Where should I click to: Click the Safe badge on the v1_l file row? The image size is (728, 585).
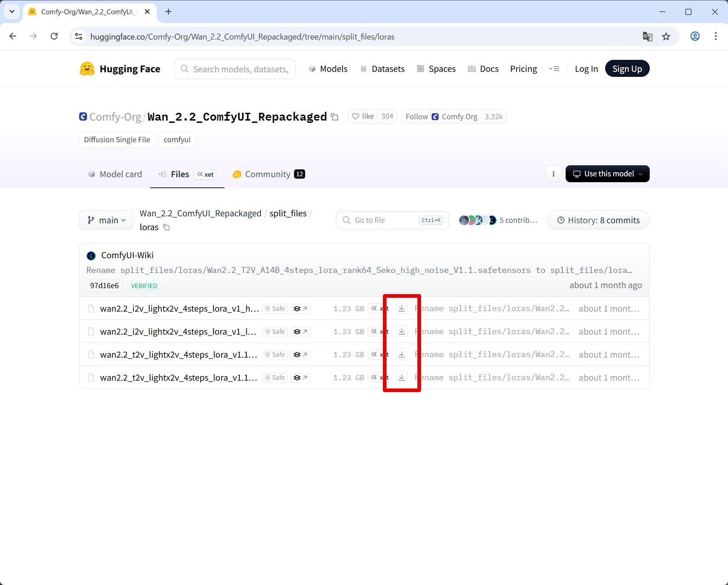(x=275, y=331)
